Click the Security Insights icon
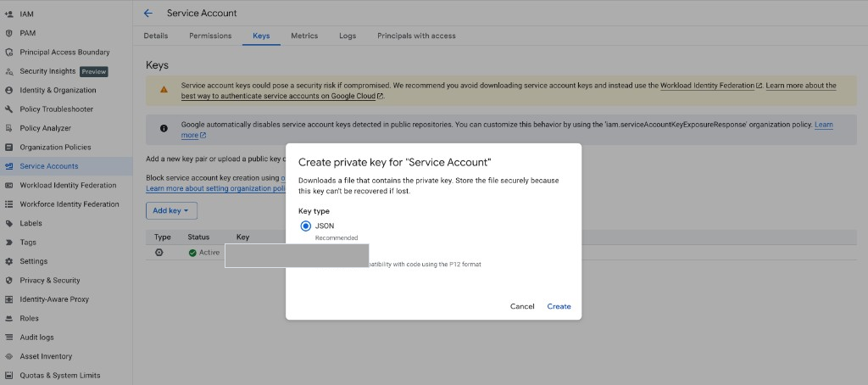Viewport: 868px width, 385px height. (8, 71)
